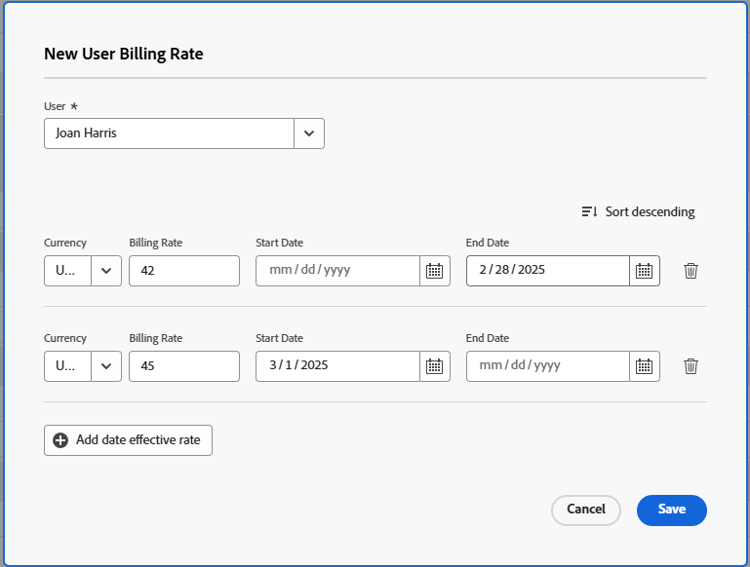750x567 pixels.
Task: Save the user billing rate
Action: 671,510
